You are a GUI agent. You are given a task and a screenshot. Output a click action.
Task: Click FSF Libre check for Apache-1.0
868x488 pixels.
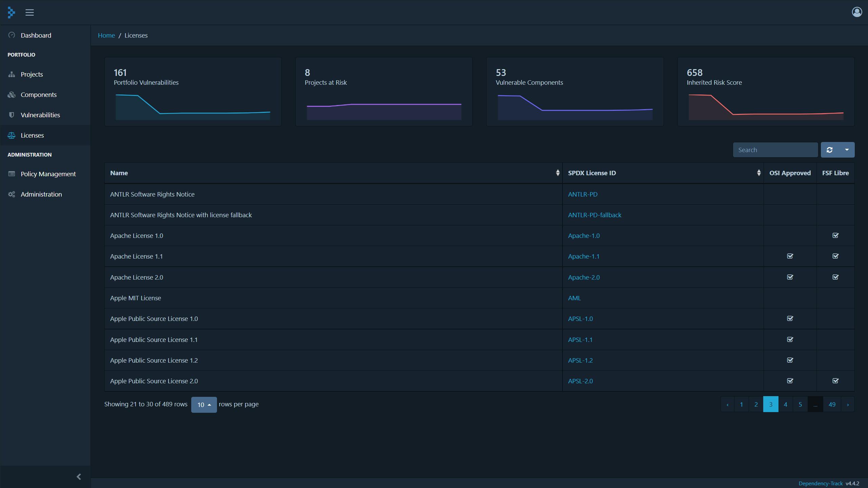(x=835, y=236)
